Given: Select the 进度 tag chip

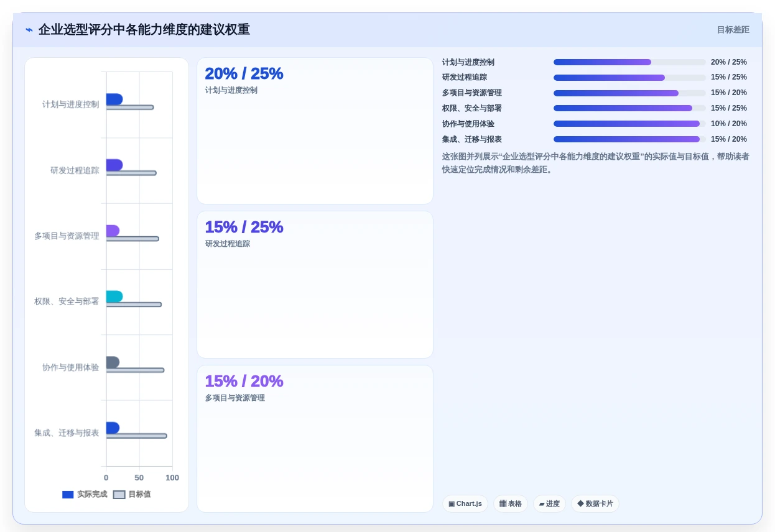Looking at the screenshot, I should [x=549, y=503].
